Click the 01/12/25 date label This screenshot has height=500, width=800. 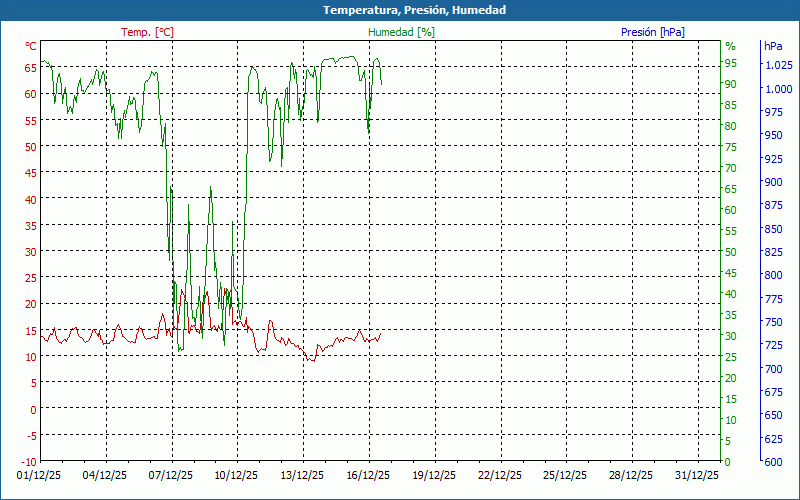coord(39,476)
